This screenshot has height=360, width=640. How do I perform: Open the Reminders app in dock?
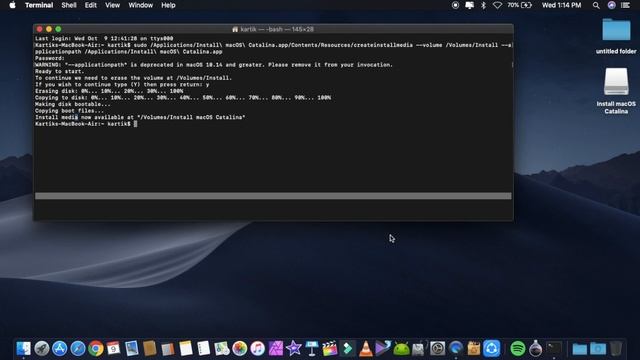point(204,349)
